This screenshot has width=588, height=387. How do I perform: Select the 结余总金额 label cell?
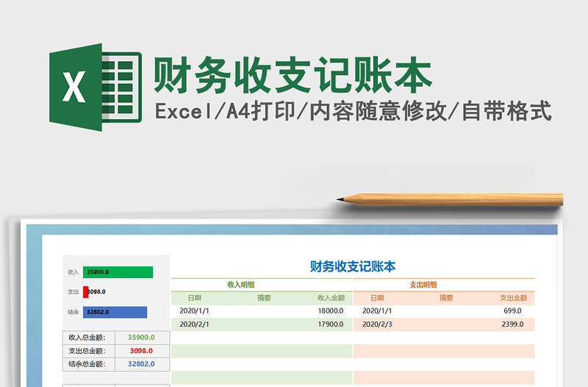pos(89,364)
